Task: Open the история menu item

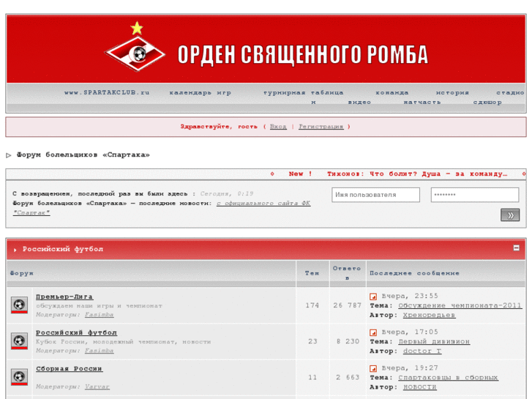Action: 452,92
